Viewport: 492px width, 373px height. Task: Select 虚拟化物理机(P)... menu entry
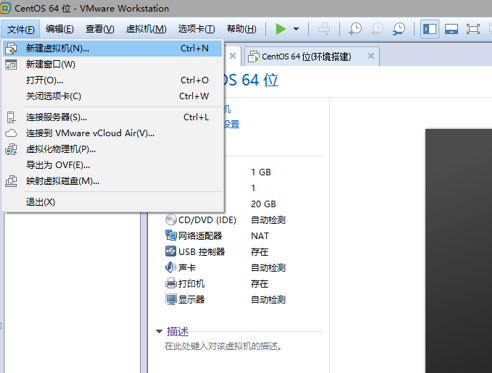coord(113,149)
